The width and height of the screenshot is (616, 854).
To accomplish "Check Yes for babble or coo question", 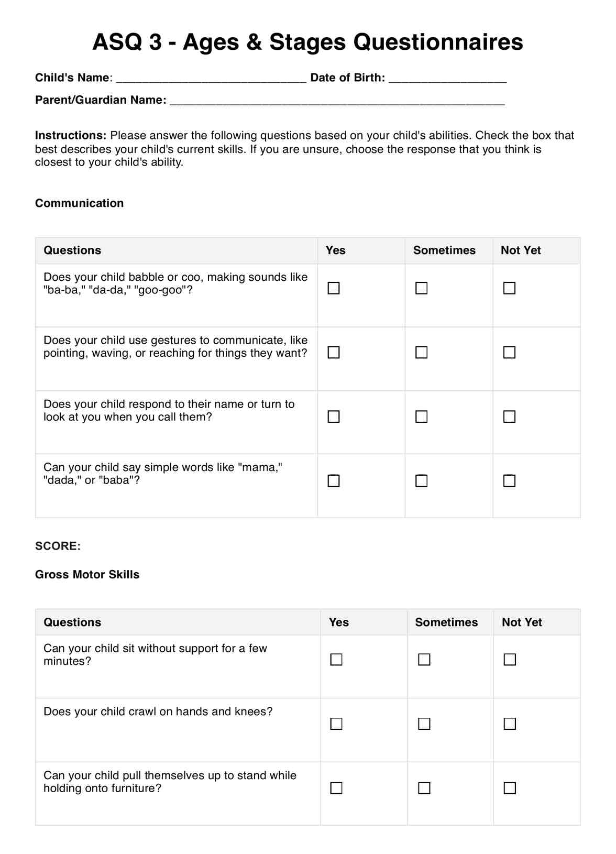I will tap(334, 288).
